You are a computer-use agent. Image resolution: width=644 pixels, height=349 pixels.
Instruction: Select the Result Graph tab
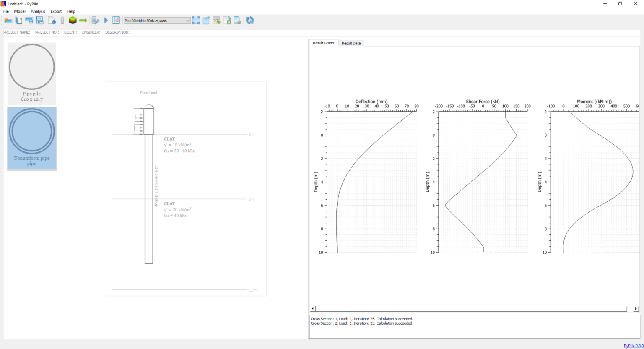[323, 43]
